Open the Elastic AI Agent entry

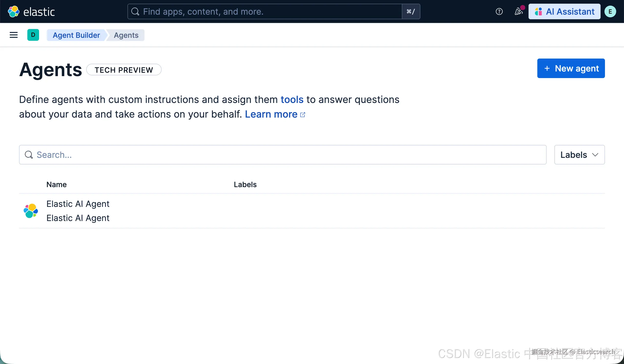78,204
